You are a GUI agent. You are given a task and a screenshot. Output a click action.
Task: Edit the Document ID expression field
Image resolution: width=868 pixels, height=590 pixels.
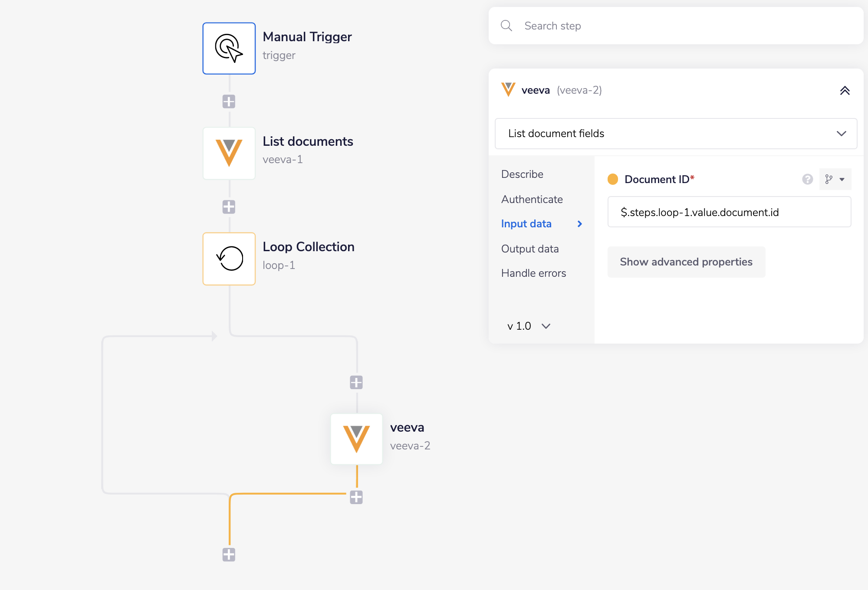click(x=729, y=212)
